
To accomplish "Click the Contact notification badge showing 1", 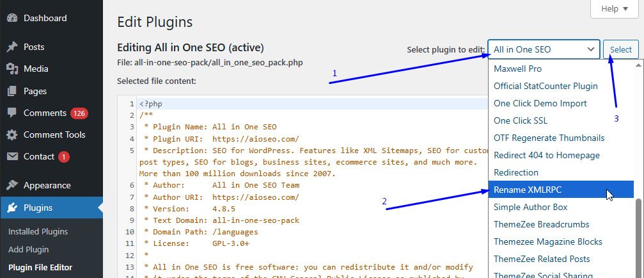I will (64, 157).
